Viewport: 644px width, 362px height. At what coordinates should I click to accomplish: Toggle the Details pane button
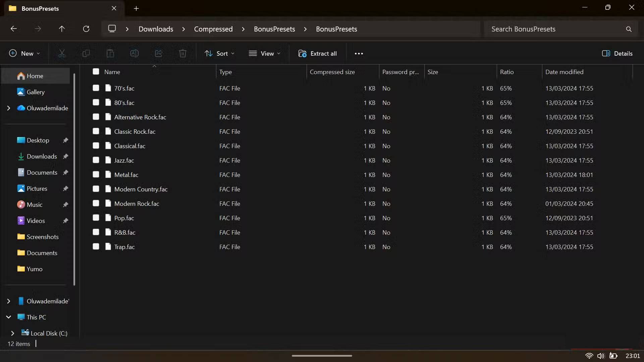click(617, 53)
